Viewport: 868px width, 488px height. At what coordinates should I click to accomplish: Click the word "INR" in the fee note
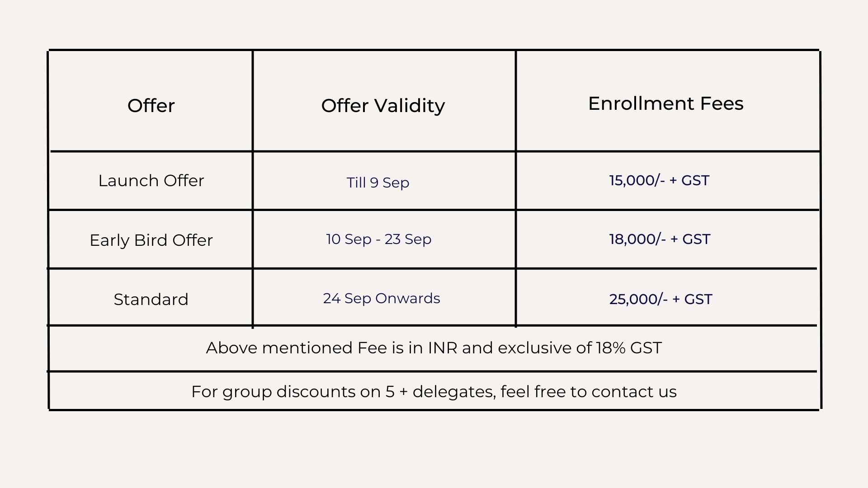click(443, 348)
